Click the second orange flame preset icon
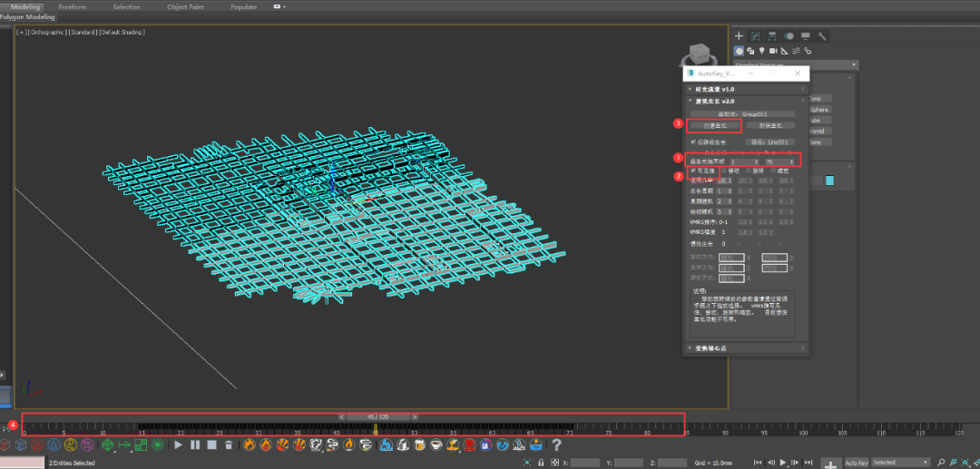The width and height of the screenshot is (980, 469). tap(266, 445)
